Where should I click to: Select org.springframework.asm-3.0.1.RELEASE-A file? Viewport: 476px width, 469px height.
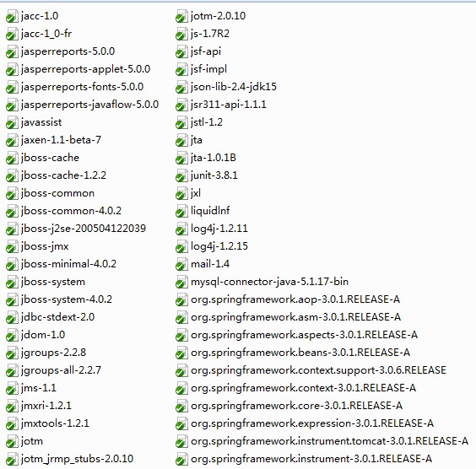point(295,317)
